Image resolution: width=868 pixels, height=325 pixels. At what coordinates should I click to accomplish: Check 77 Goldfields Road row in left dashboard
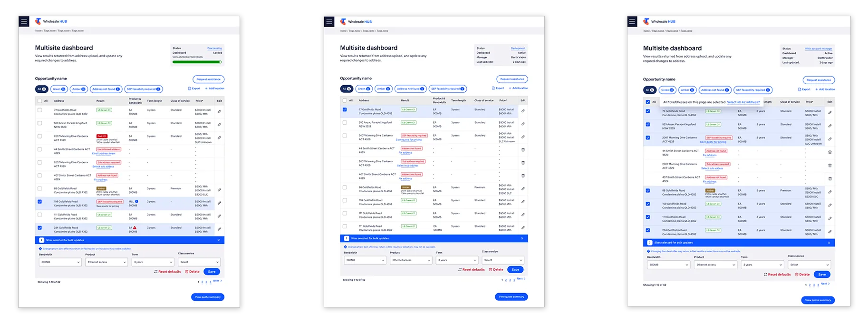point(39,110)
